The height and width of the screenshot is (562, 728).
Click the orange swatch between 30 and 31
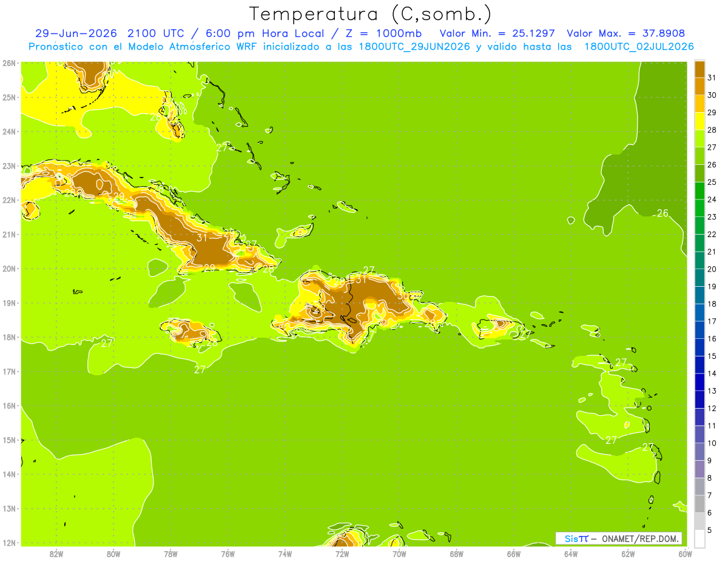699,86
